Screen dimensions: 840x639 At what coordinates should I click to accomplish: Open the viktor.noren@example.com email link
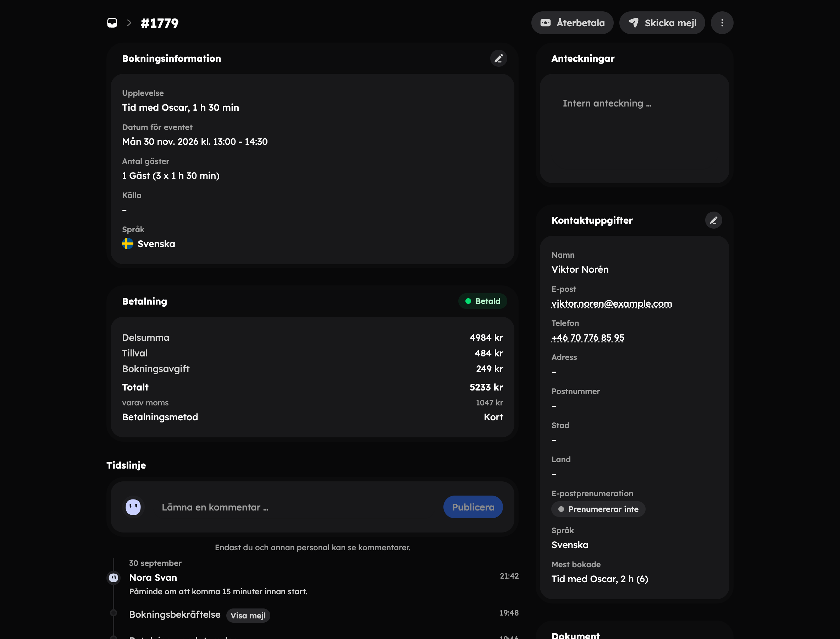point(612,304)
